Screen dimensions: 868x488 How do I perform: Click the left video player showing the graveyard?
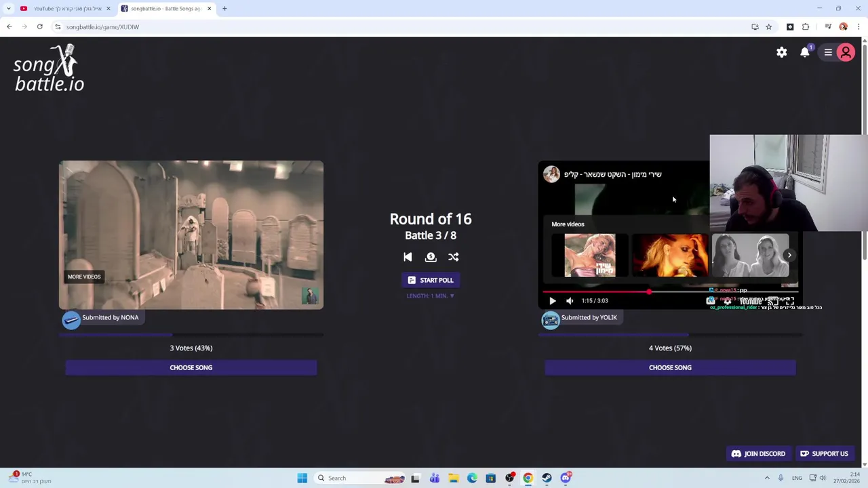point(191,235)
